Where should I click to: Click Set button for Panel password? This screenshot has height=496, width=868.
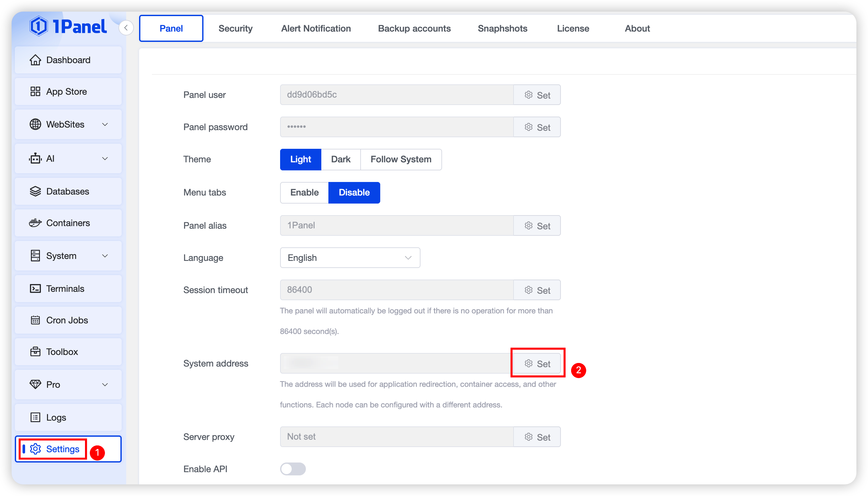tap(537, 127)
